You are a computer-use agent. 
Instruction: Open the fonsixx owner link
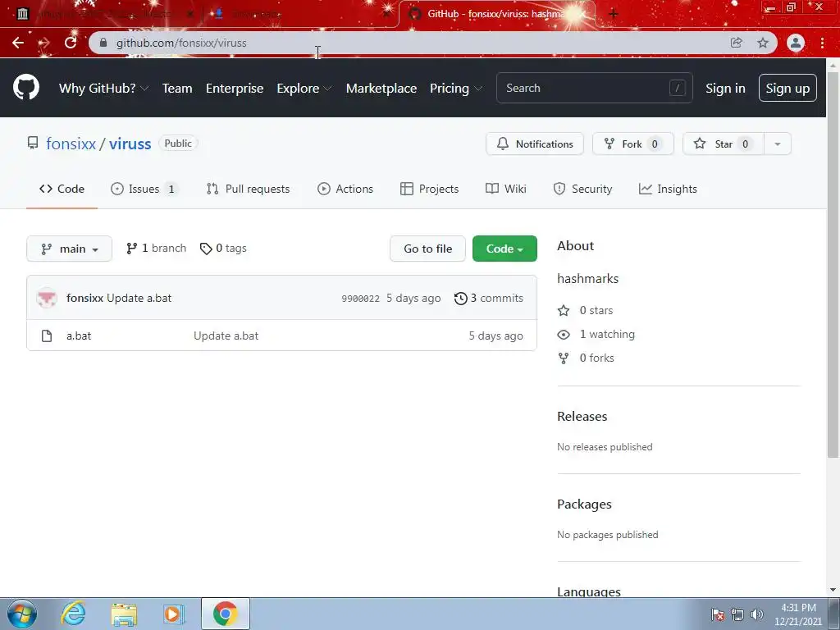click(71, 144)
